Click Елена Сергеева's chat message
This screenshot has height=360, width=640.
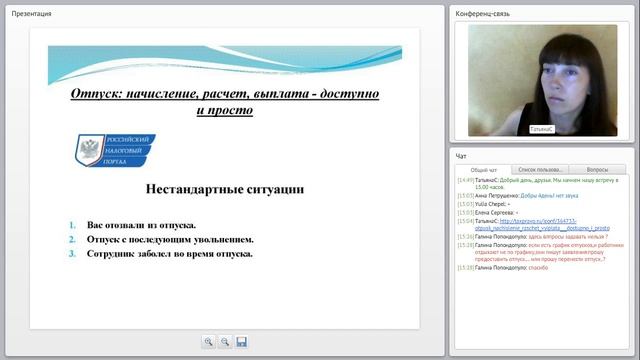pyautogui.click(x=488, y=213)
